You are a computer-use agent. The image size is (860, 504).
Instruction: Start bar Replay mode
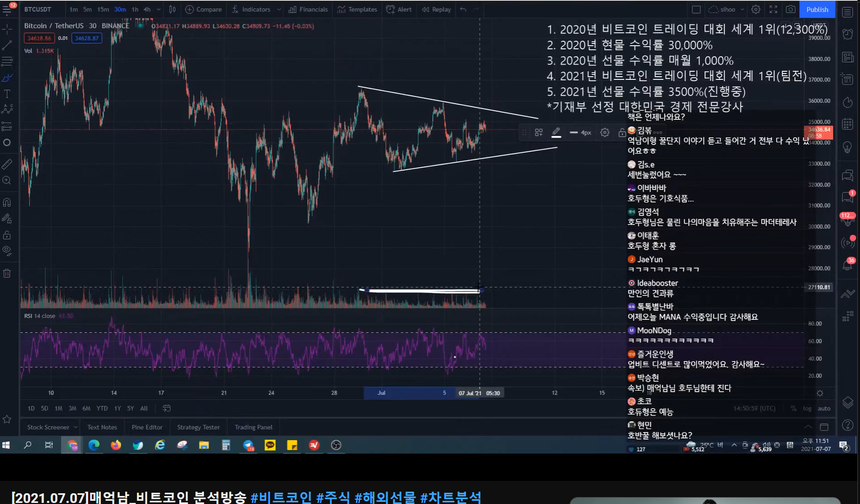coord(436,9)
